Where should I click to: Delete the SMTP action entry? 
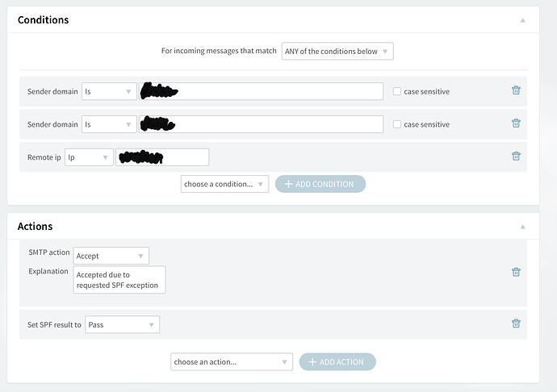tap(516, 272)
